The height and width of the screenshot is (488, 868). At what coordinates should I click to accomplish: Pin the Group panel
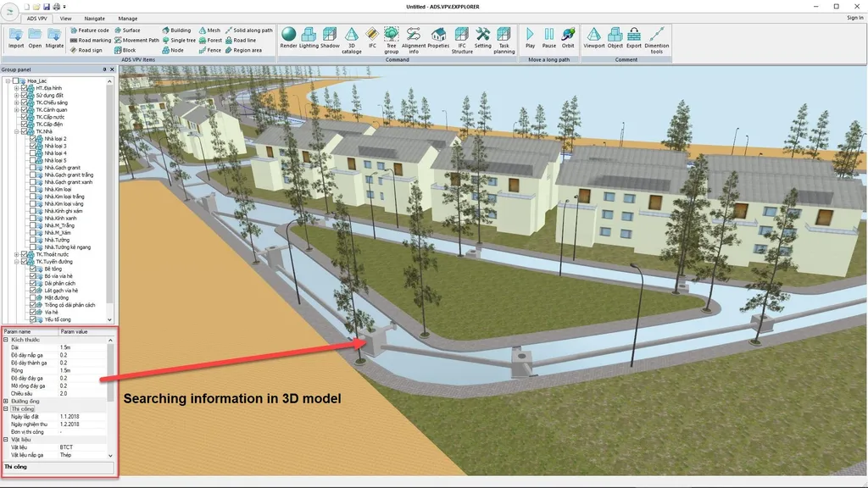pos(104,69)
